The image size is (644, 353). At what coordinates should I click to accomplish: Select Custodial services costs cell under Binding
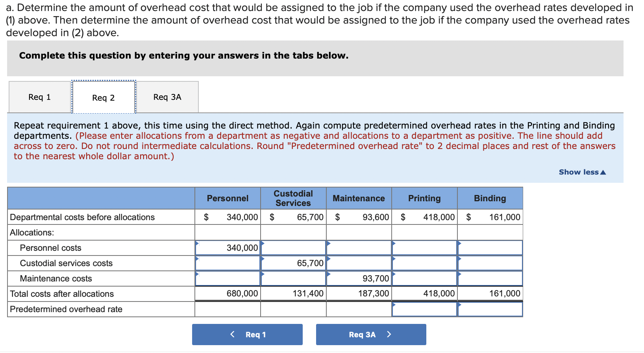coord(490,263)
